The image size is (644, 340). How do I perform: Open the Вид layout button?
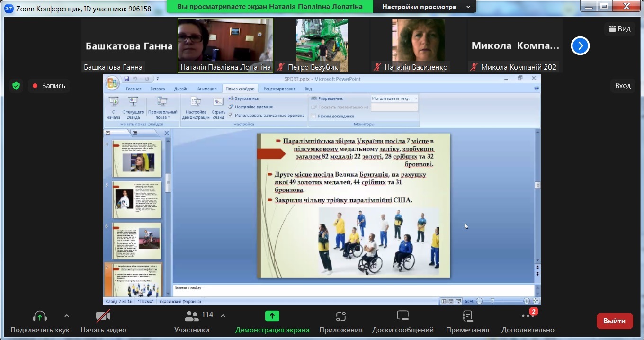click(619, 29)
